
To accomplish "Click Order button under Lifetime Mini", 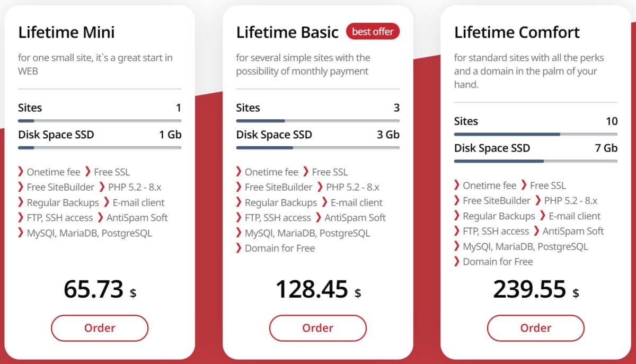I will [100, 328].
